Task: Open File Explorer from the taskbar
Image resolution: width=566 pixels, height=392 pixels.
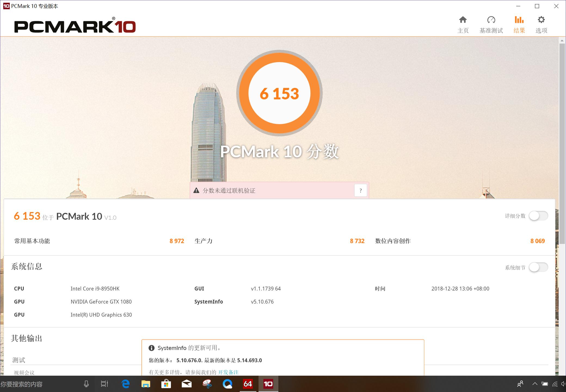Action: point(146,384)
